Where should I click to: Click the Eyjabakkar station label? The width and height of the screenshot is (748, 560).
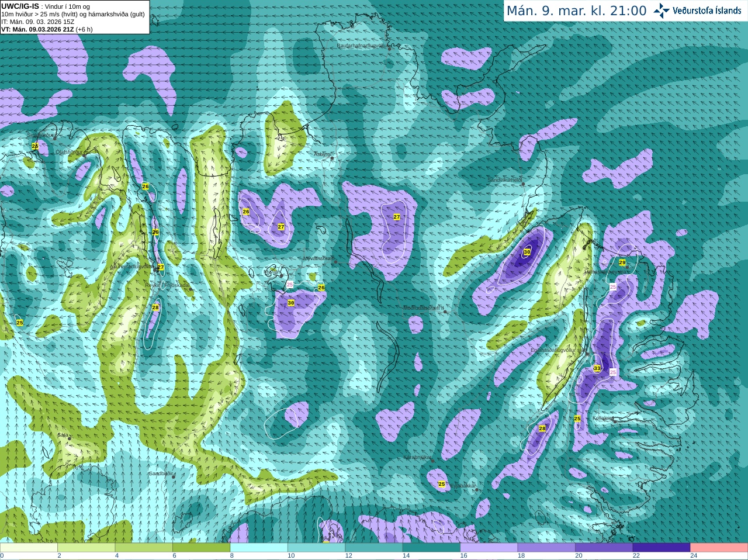(465, 486)
